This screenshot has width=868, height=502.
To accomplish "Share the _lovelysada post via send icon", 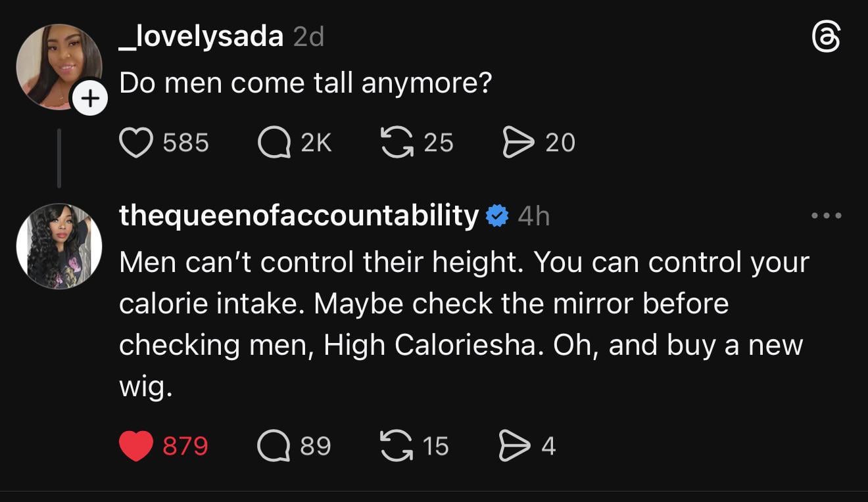I will coord(518,143).
